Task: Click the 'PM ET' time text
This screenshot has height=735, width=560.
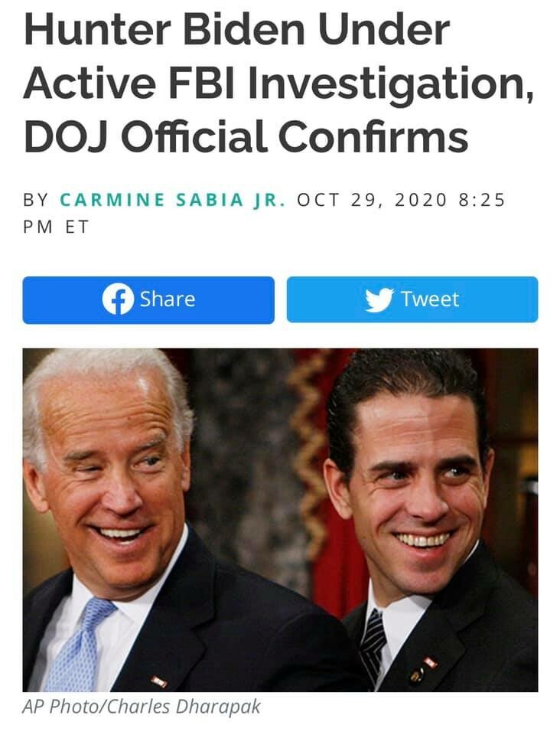Action: [56, 227]
